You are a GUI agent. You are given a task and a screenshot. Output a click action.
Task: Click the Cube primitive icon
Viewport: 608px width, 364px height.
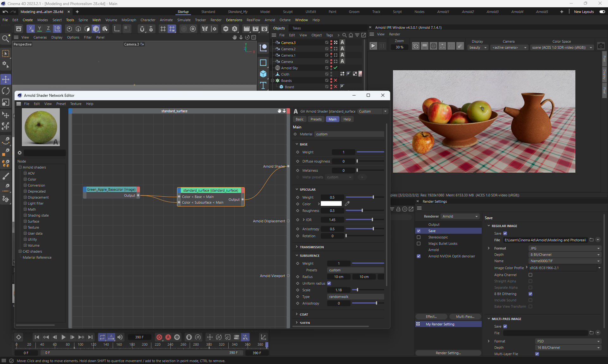click(263, 74)
